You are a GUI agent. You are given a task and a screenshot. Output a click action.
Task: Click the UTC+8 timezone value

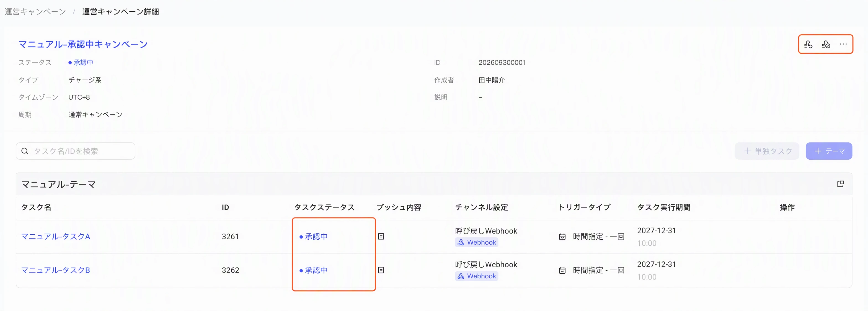point(79,97)
